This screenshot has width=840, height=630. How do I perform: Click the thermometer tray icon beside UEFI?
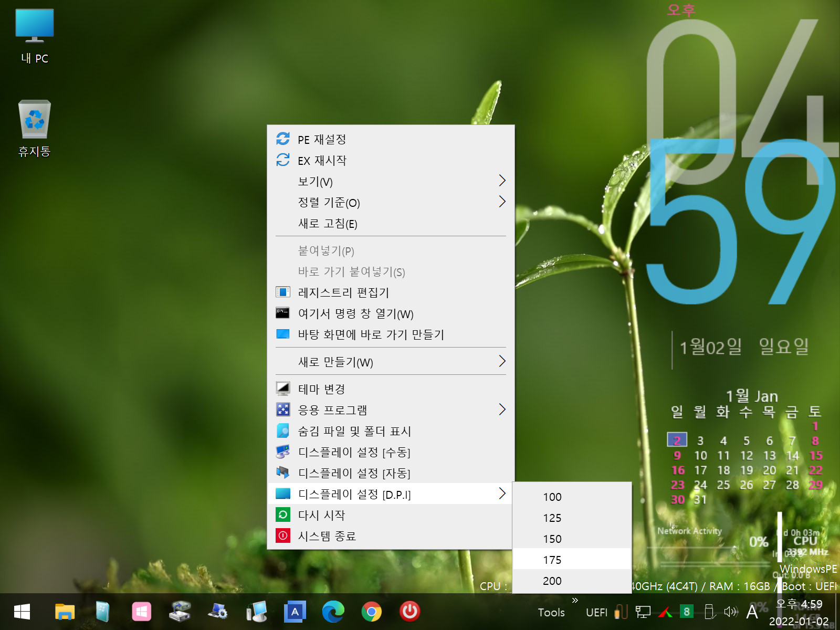621,612
